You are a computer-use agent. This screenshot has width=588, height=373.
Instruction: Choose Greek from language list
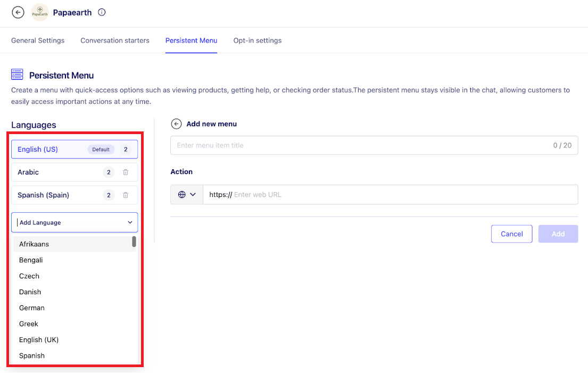74,324
